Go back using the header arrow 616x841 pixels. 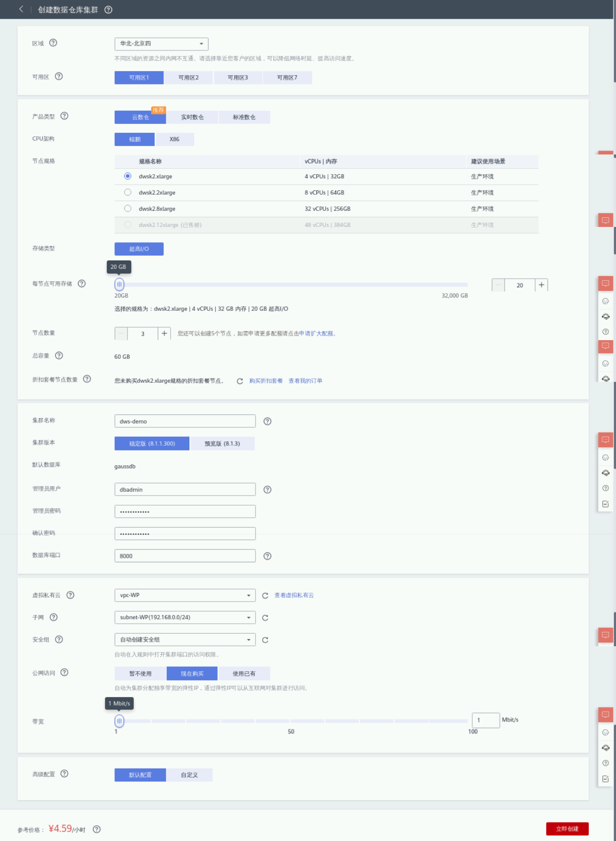click(x=21, y=9)
